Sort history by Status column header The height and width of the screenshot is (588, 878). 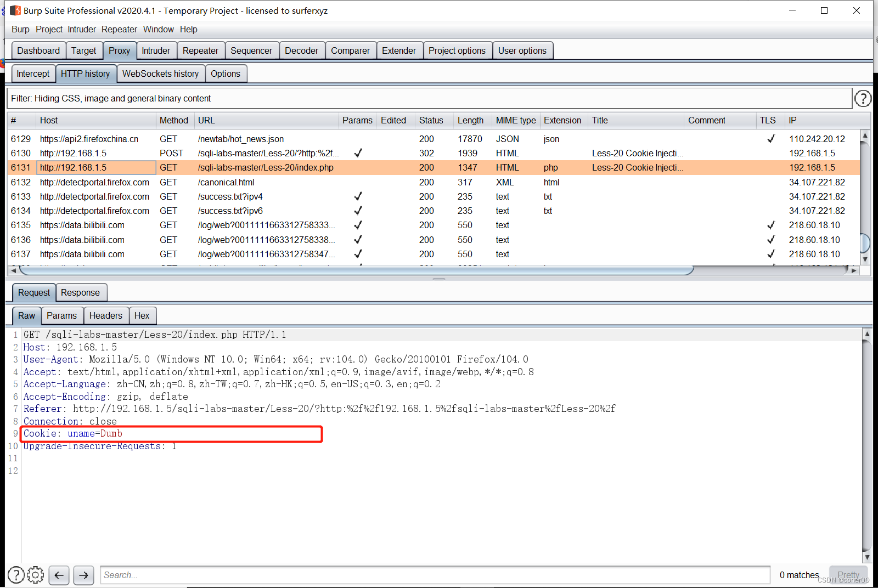click(435, 120)
